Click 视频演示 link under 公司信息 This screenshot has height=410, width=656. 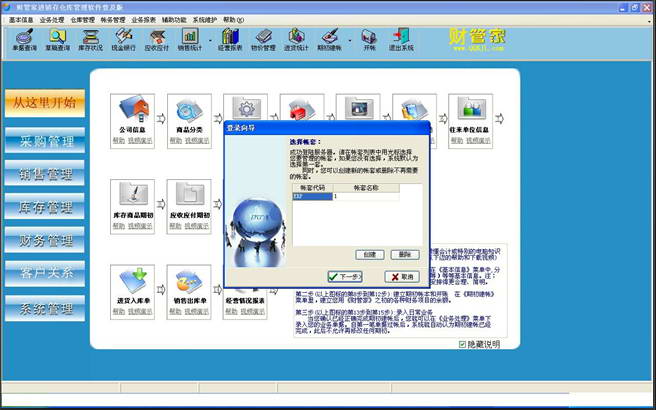coord(140,141)
